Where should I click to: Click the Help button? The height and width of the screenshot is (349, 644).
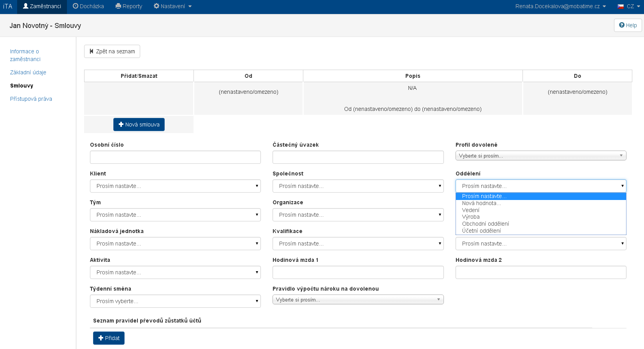pos(628,25)
